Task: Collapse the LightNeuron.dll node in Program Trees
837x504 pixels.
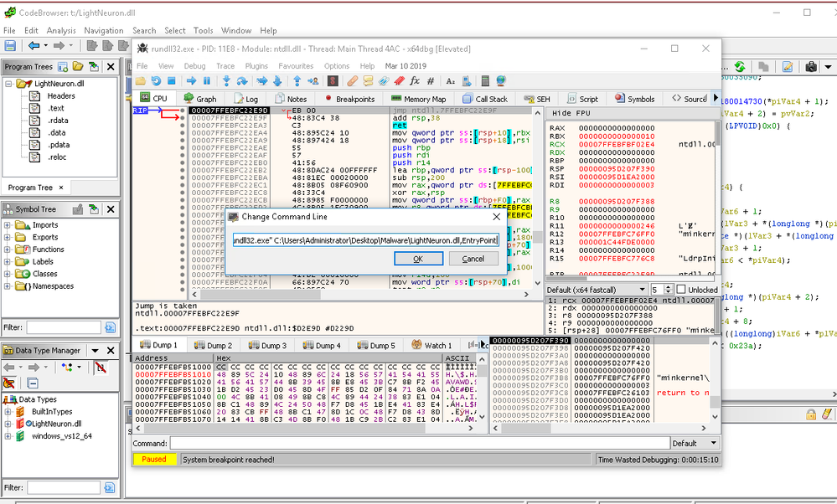Action: click(8, 84)
